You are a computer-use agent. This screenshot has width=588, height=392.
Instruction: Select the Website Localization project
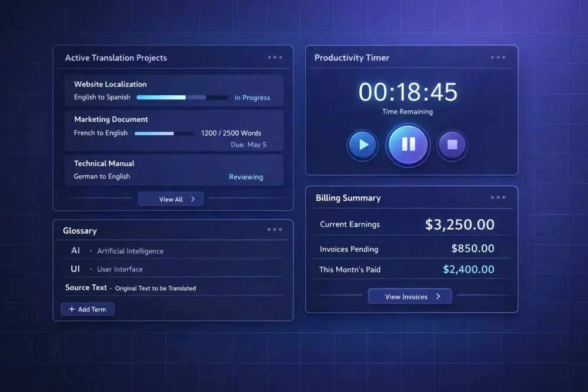111,85
